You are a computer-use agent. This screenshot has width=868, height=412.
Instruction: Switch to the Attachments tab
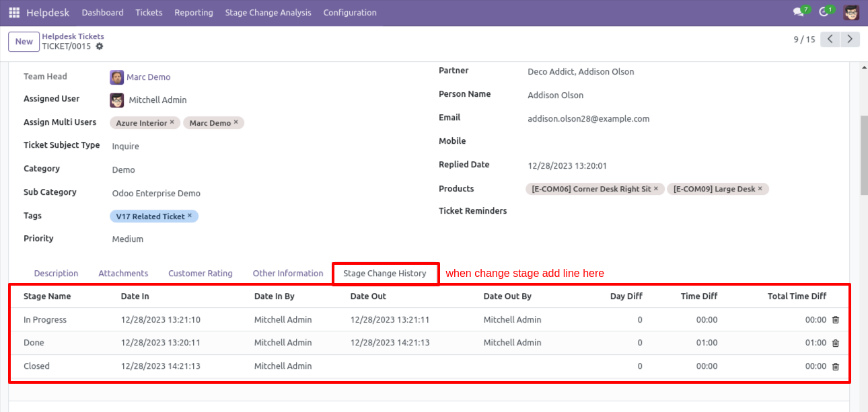click(123, 274)
